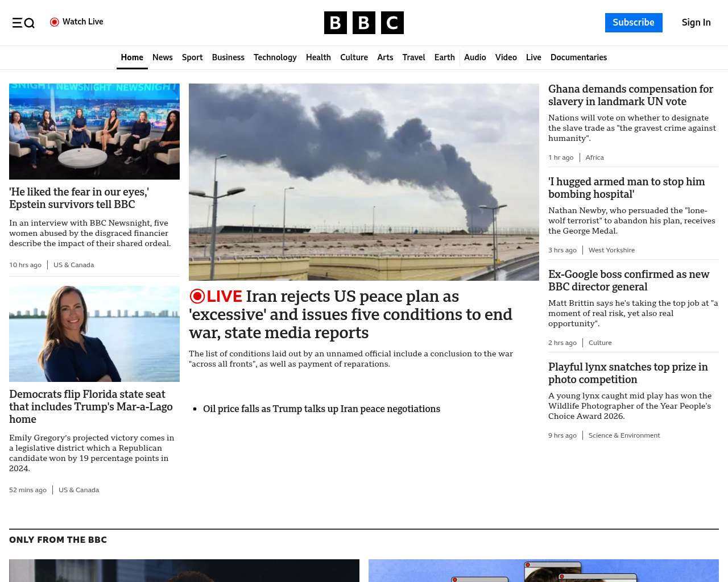Open the Earth navigation item
The image size is (728, 582).
pyautogui.click(x=444, y=57)
